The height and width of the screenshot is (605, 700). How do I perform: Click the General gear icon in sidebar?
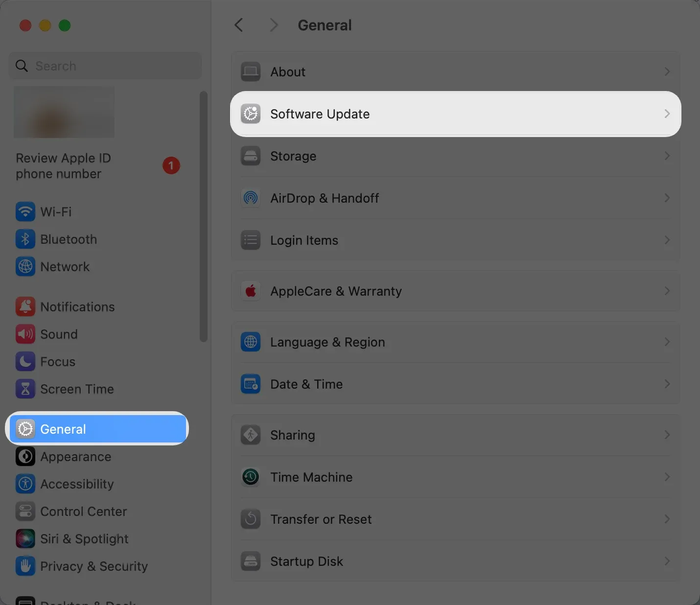[25, 429]
